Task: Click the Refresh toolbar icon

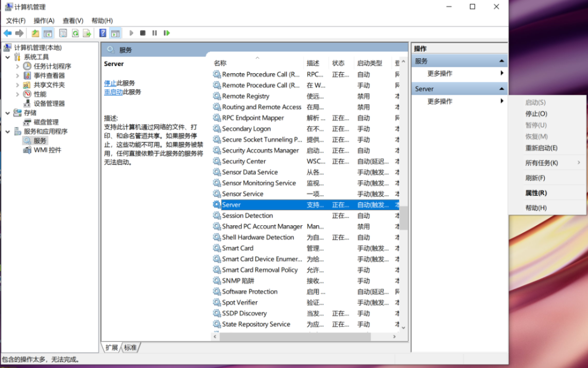Action: [75, 33]
